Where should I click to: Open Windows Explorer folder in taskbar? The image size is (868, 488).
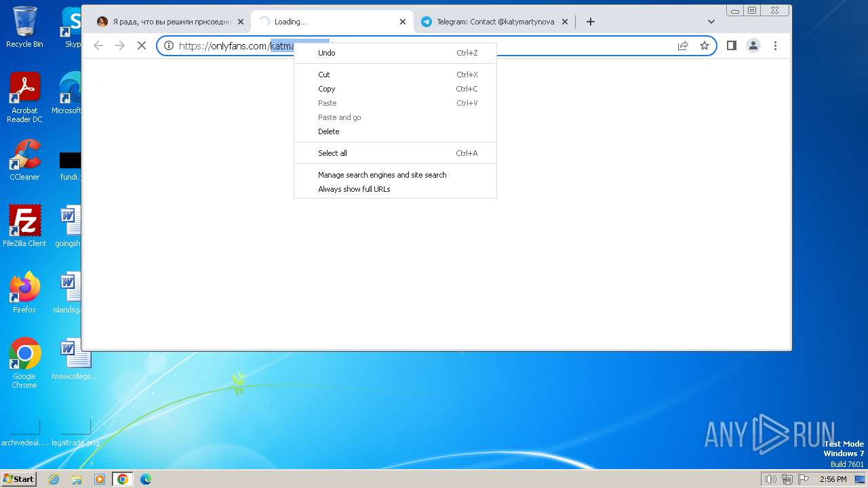point(77,479)
